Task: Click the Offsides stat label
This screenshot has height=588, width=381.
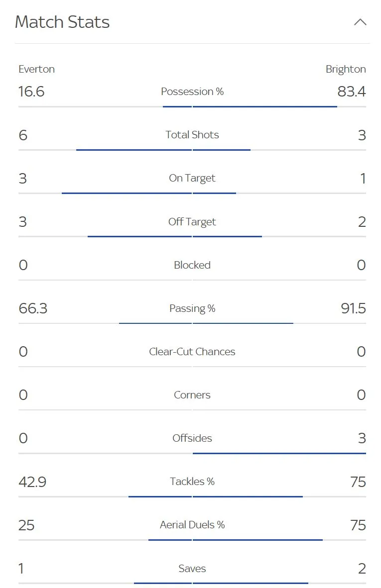Action: (192, 438)
